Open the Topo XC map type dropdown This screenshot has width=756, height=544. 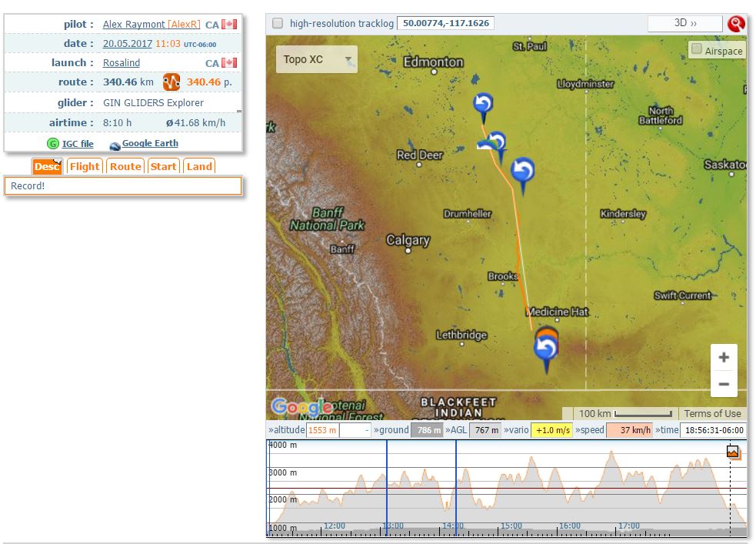(x=317, y=59)
